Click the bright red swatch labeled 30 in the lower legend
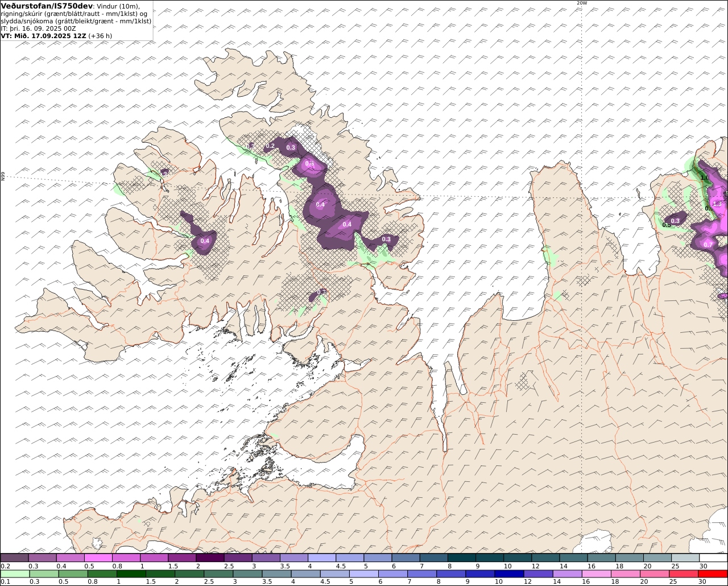Viewport: 728px width, 586px height. [x=713, y=574]
